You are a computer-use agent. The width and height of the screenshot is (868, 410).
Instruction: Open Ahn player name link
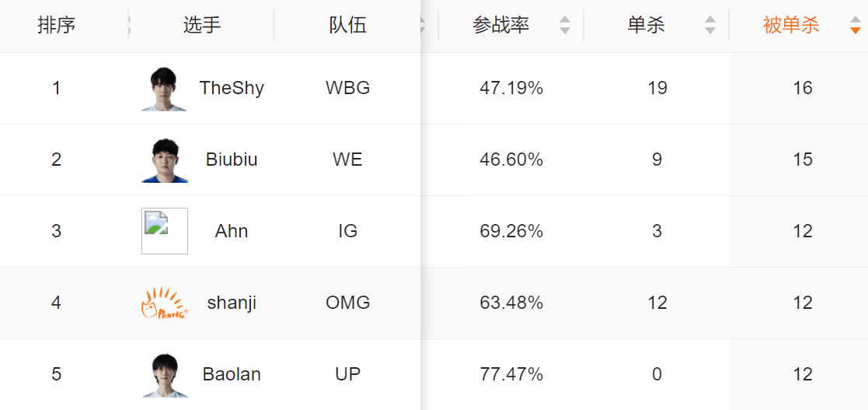click(x=232, y=231)
